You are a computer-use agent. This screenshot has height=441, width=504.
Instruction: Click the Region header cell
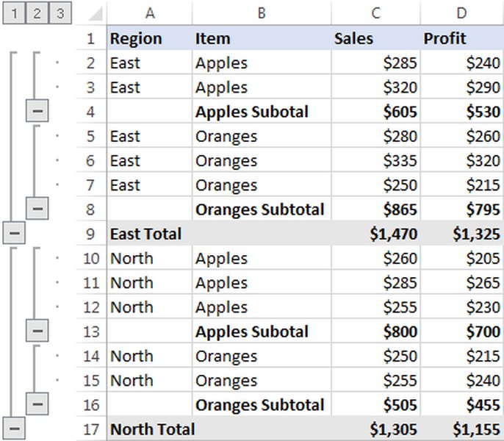149,38
